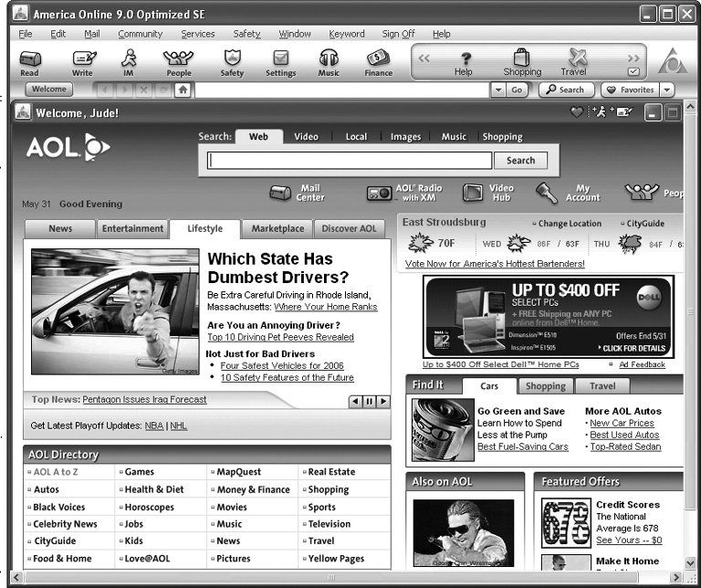Screen dimensions: 701x588
Task: Click Change Location in weather box
Action: point(570,224)
